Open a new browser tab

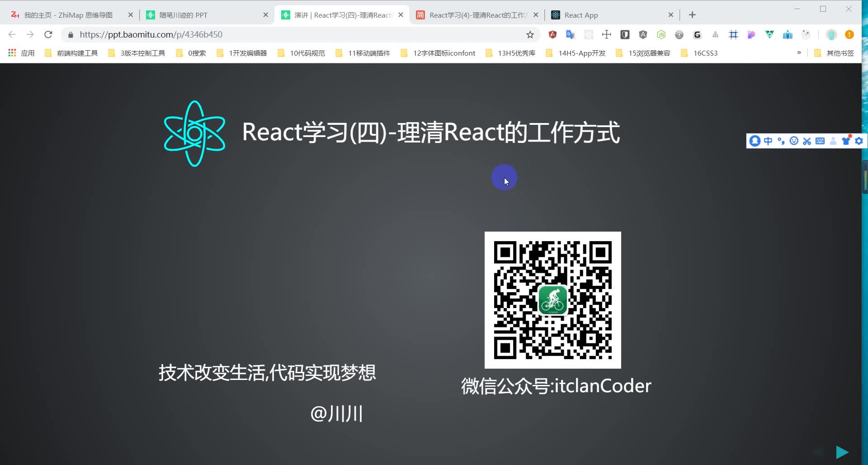pos(692,15)
